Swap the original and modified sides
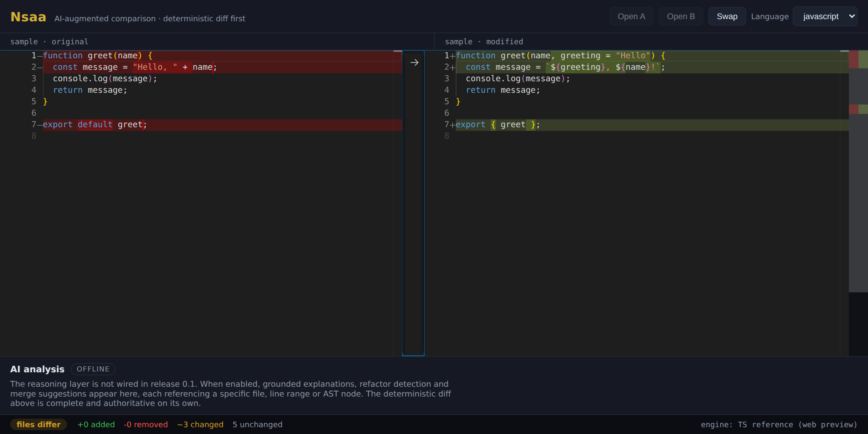The image size is (868, 434). (727, 17)
